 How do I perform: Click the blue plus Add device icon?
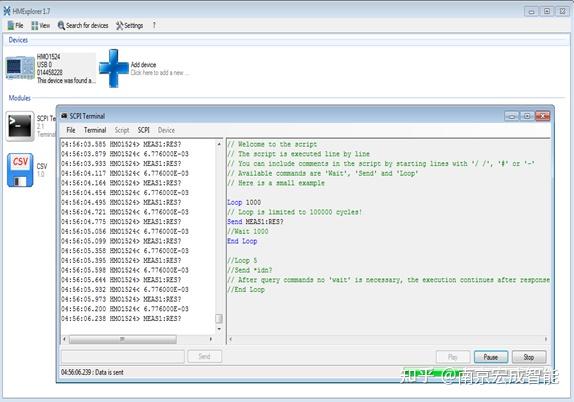114,68
